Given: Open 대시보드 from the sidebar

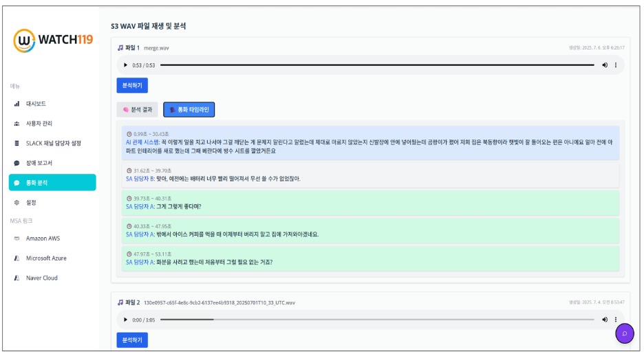Looking at the screenshot, I should pyautogui.click(x=35, y=104).
